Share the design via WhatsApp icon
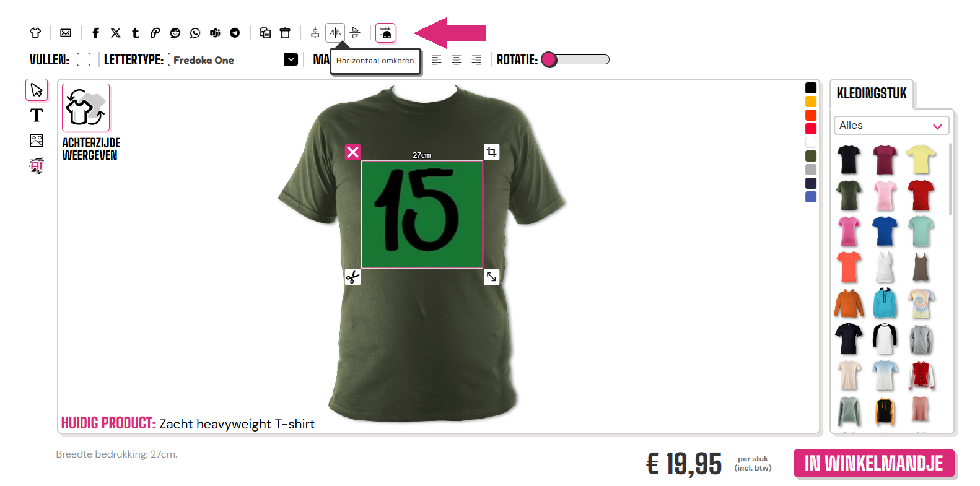Image resolution: width=980 pixels, height=486 pixels. click(x=195, y=33)
